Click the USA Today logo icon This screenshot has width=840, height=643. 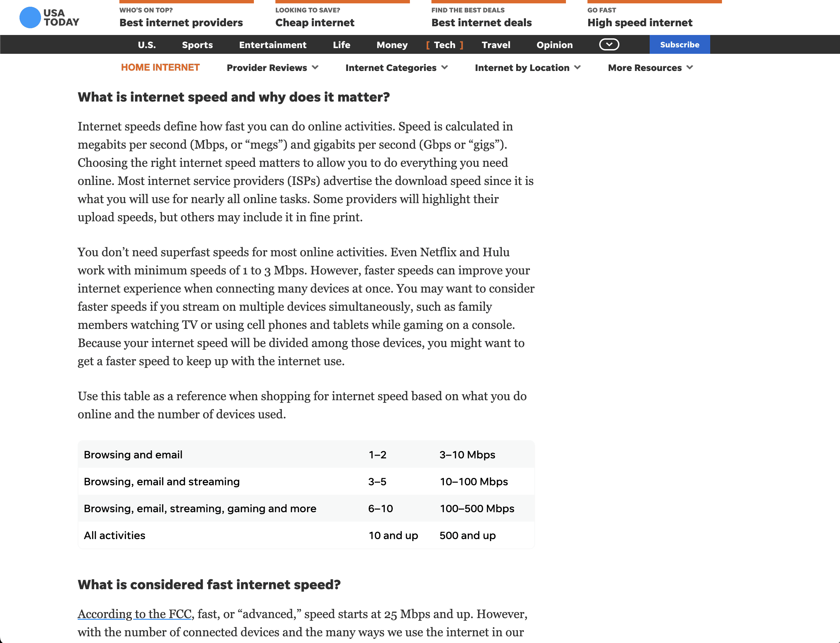tap(32, 17)
